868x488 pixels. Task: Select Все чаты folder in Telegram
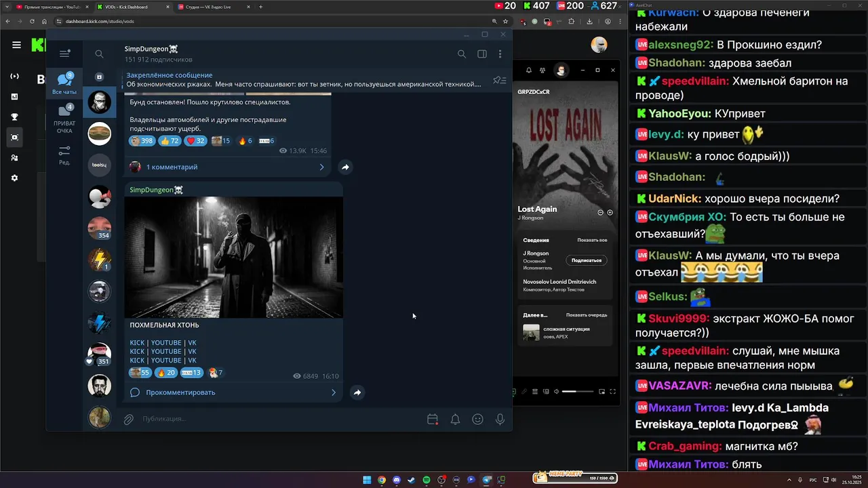pyautogui.click(x=64, y=83)
